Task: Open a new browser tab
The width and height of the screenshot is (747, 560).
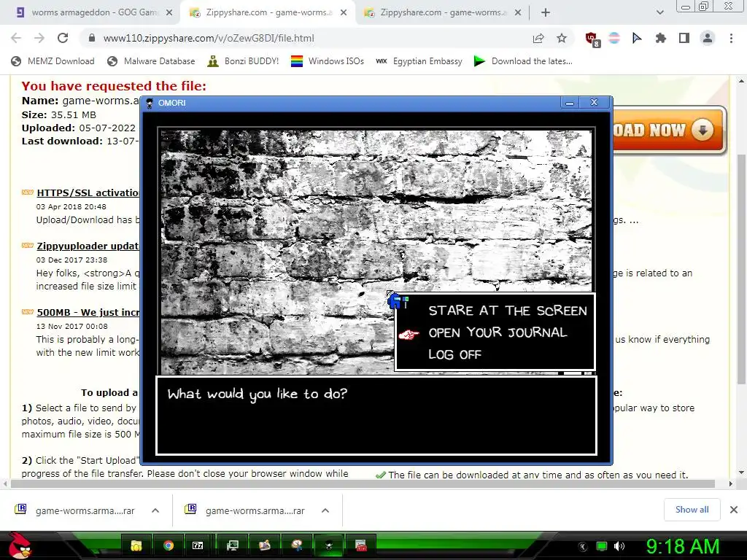Action: coord(546,13)
